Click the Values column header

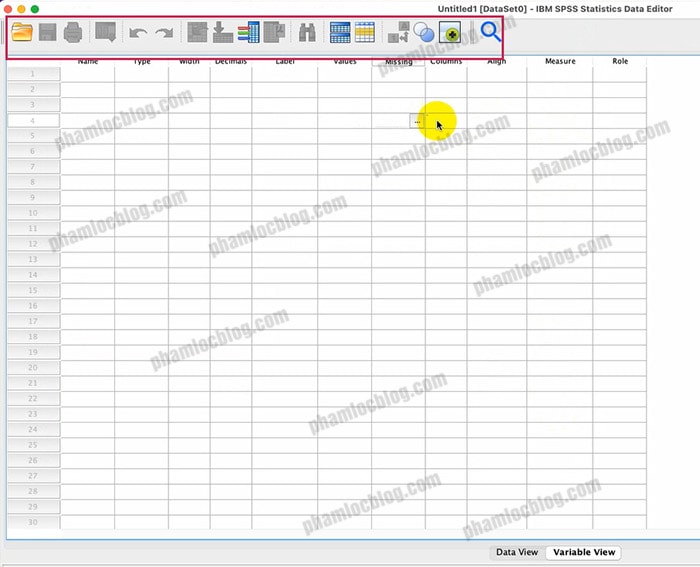click(345, 62)
